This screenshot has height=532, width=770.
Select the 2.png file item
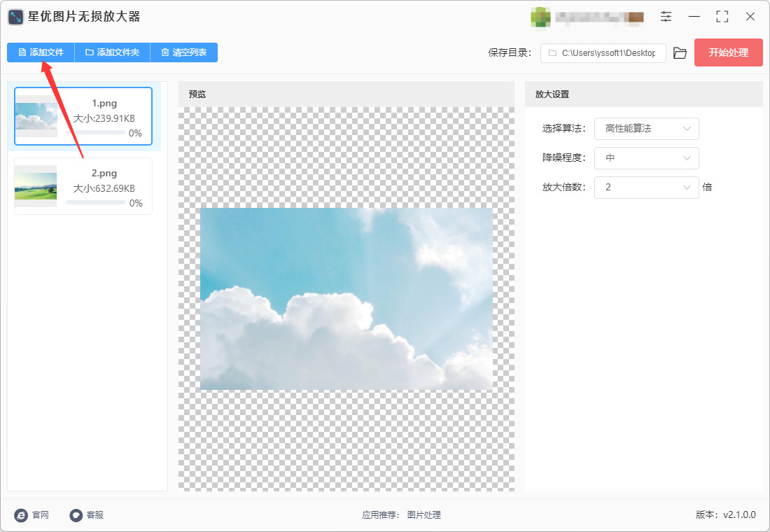click(x=83, y=186)
